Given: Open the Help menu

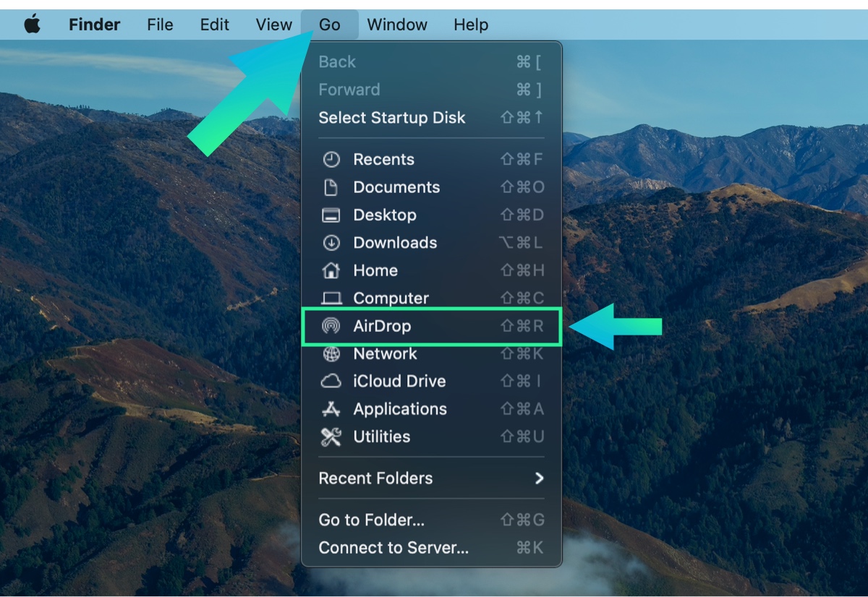Looking at the screenshot, I should [x=471, y=25].
